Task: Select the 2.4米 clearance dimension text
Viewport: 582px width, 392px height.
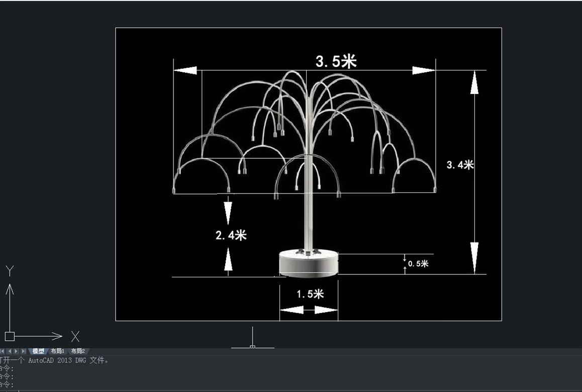Action: tap(231, 235)
